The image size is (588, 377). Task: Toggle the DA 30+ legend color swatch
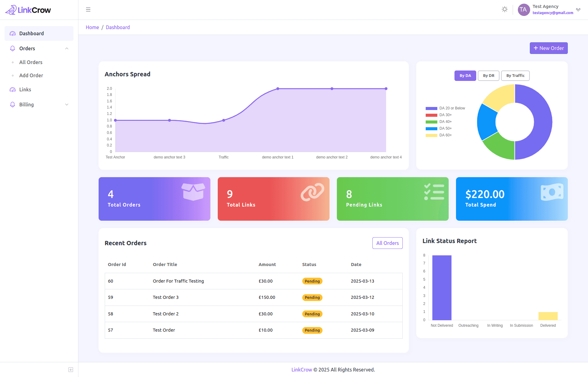coord(431,115)
